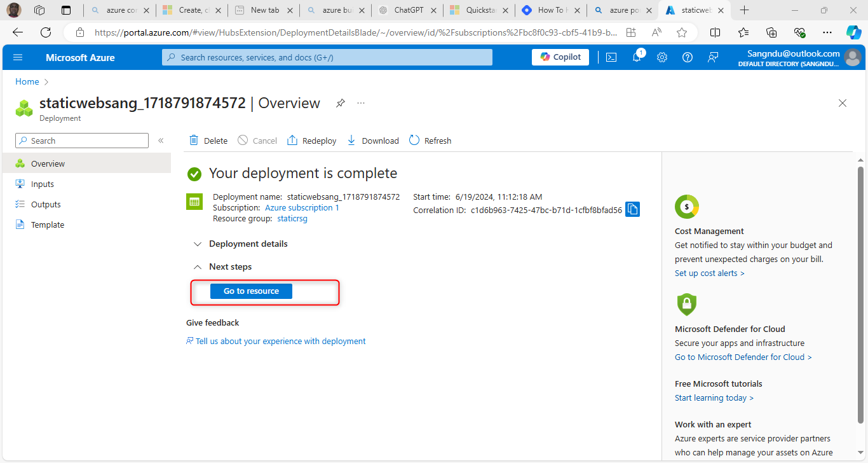Open the Start learning today link
This screenshot has width=868, height=463.
point(714,398)
